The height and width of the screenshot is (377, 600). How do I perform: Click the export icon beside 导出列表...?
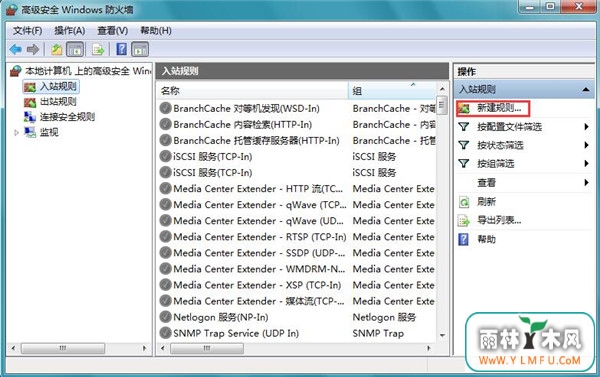464,221
